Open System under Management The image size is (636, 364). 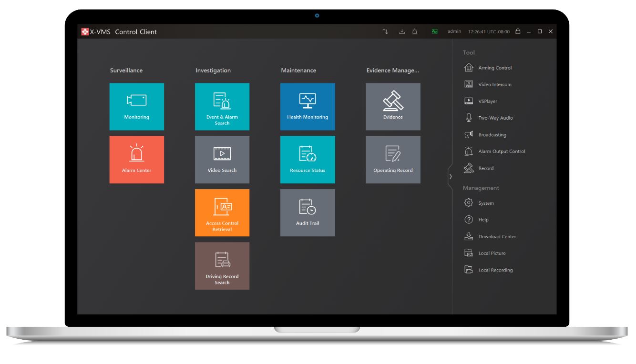[x=486, y=203]
